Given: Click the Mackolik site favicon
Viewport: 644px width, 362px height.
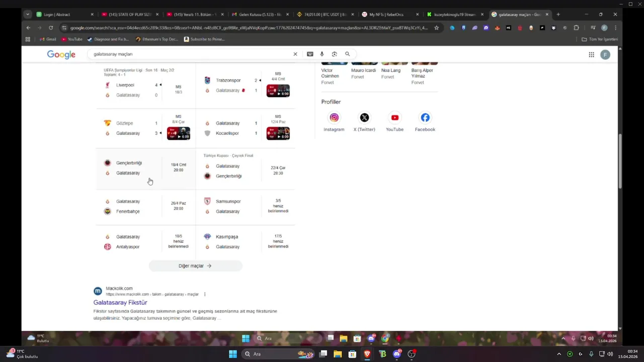Looking at the screenshot, I should [98, 291].
